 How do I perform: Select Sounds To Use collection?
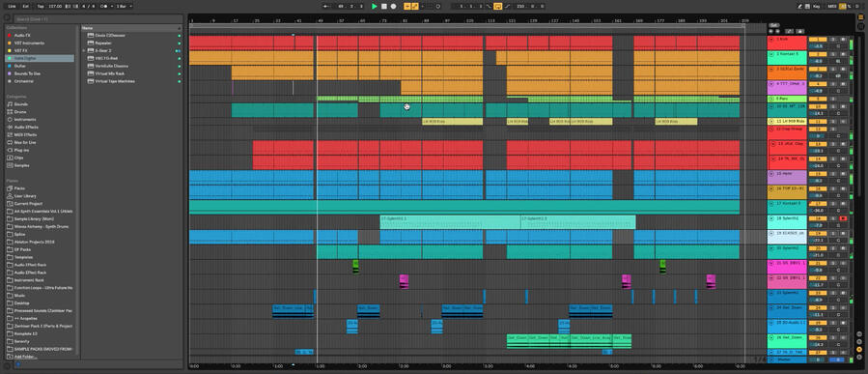[27, 73]
